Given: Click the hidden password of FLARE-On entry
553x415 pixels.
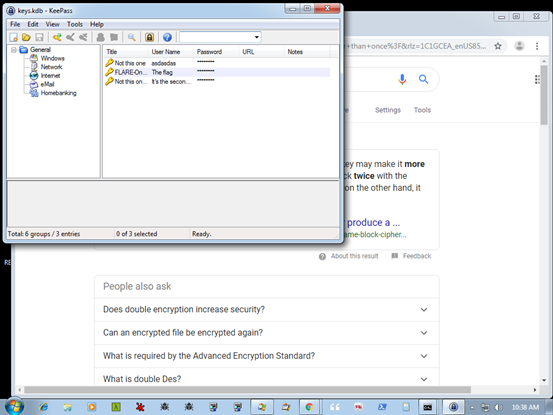Looking at the screenshot, I should click(206, 71).
